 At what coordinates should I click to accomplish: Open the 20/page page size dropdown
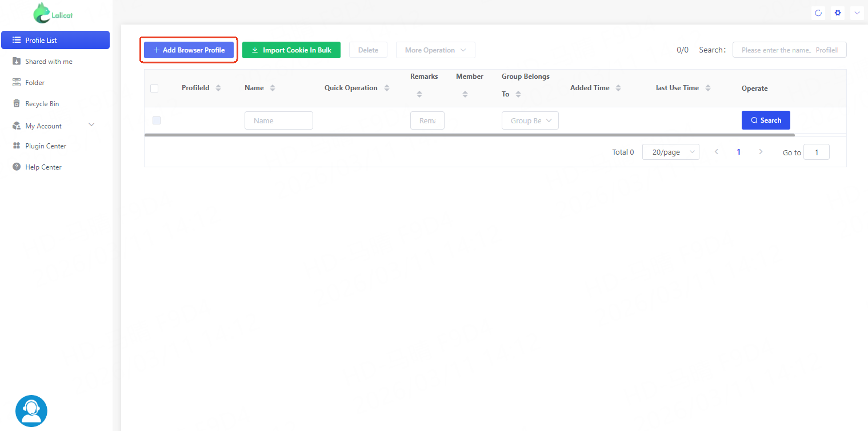click(x=670, y=152)
